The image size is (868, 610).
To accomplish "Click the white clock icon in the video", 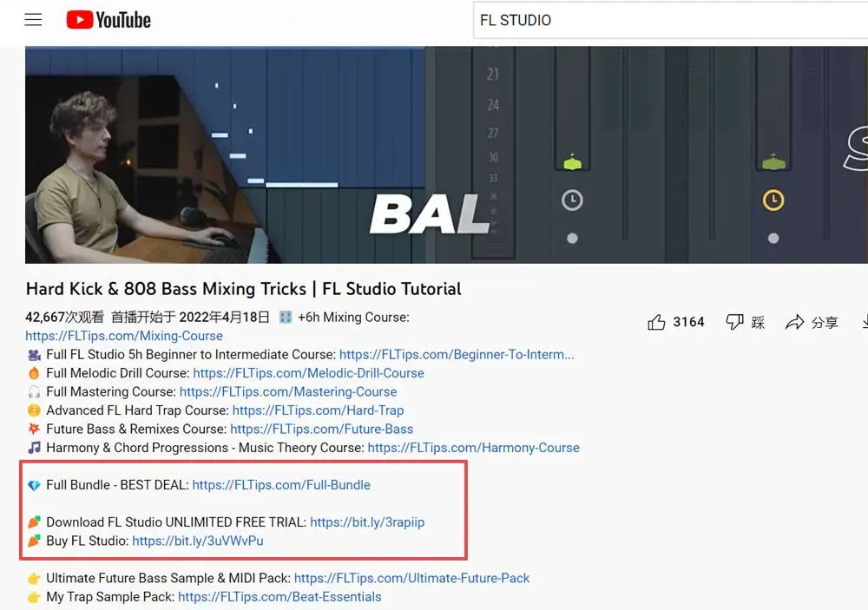I will point(572,200).
